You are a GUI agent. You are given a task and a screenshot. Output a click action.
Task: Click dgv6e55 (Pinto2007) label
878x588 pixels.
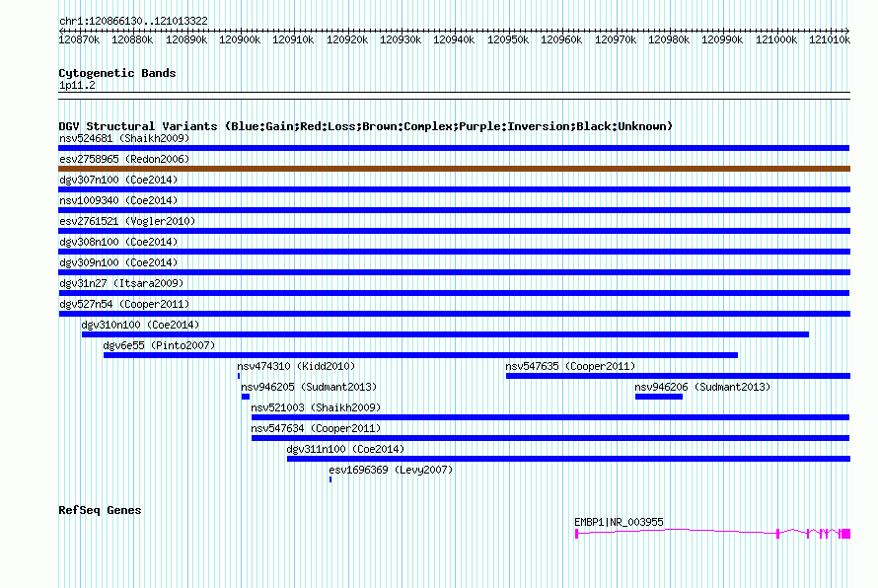[159, 345]
